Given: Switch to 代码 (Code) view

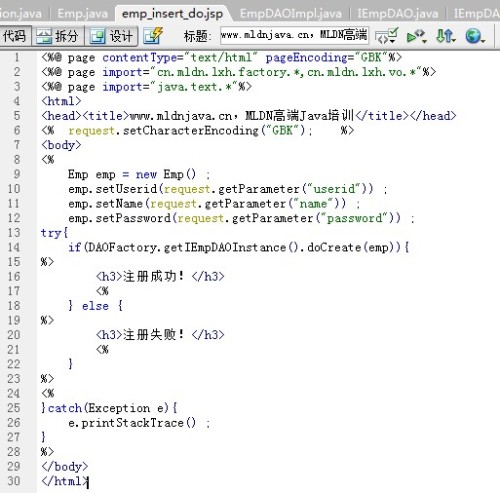Looking at the screenshot, I should [x=15, y=35].
